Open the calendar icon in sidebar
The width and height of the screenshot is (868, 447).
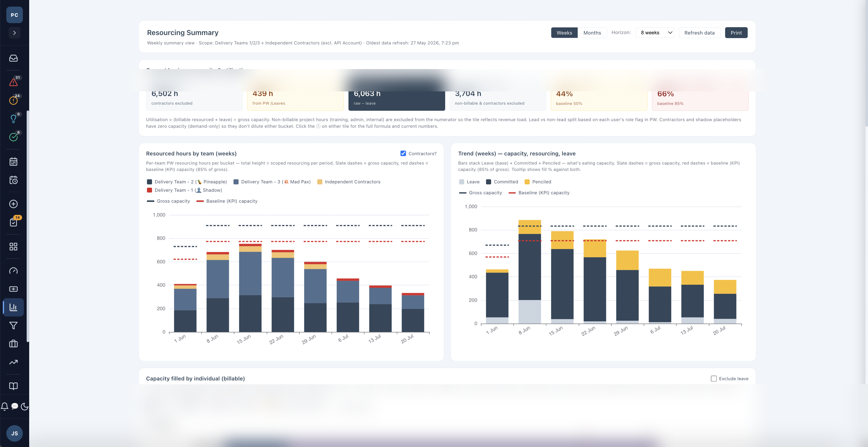click(13, 162)
